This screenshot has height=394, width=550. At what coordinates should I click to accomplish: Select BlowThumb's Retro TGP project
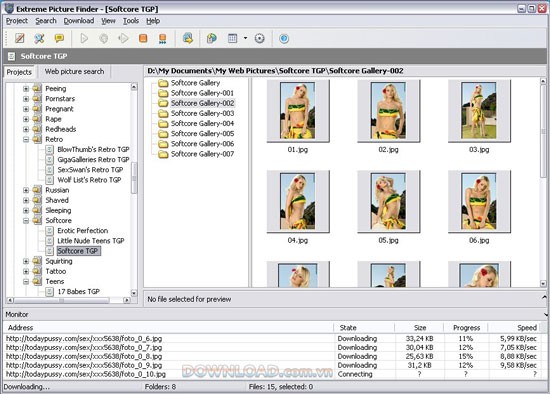[x=93, y=149]
